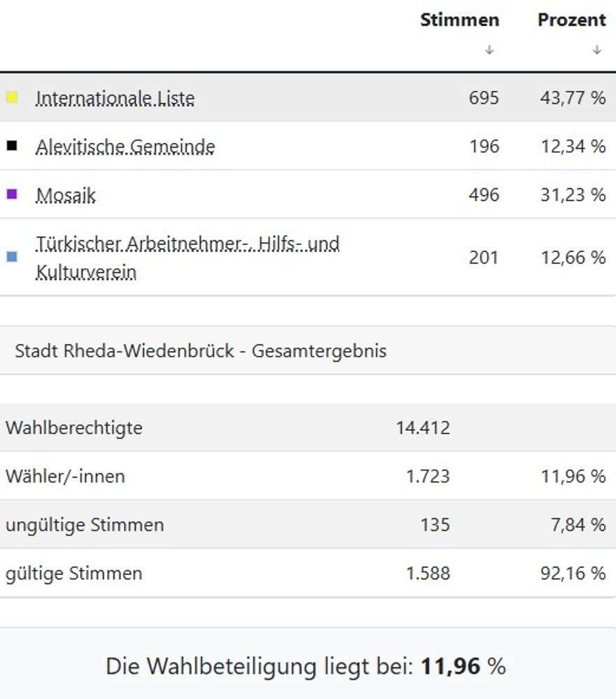Sort by Stimmen arrow icon

click(489, 50)
